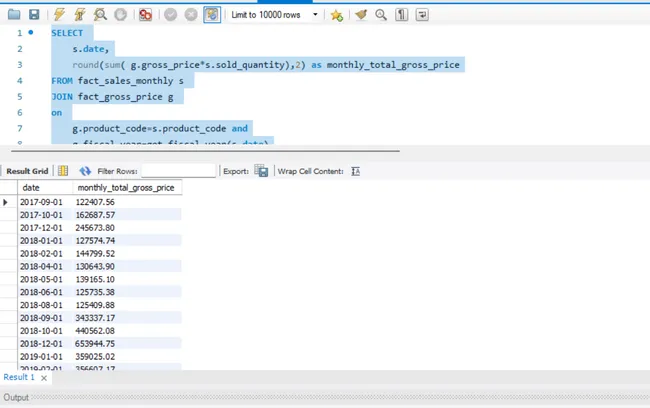650x408 pixels.
Task: Toggle stop-on-error execution button
Action: click(146, 15)
